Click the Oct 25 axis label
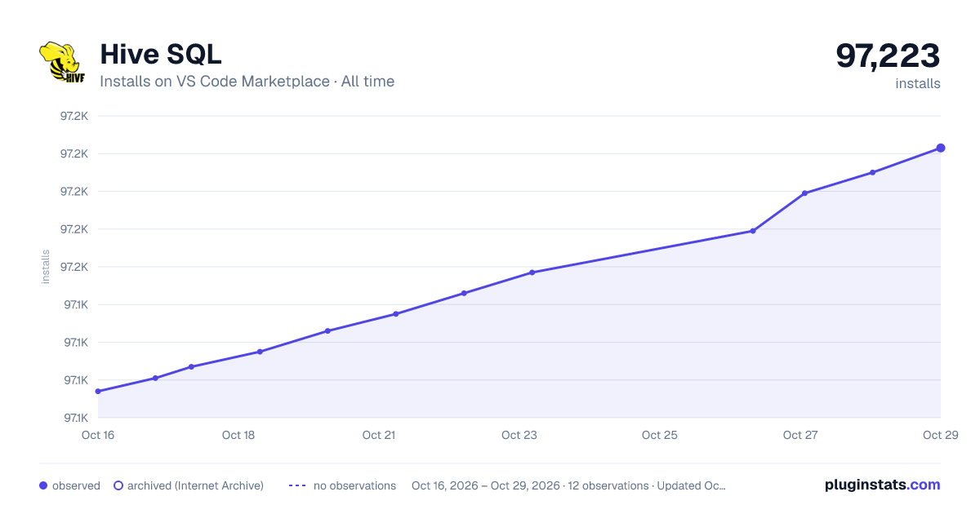The image size is (980, 514). 660,435
